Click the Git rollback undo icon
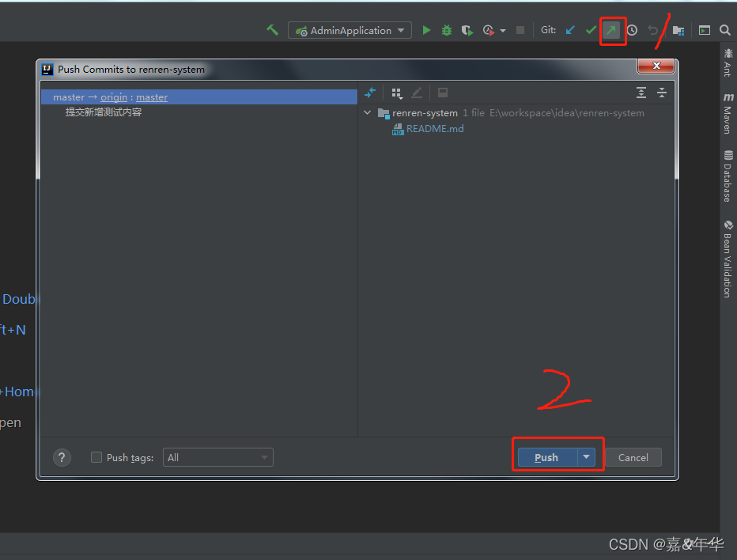 point(652,31)
